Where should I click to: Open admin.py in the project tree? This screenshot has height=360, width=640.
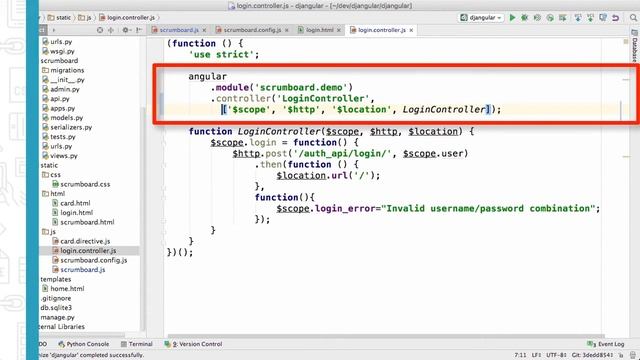pyautogui.click(x=61, y=89)
